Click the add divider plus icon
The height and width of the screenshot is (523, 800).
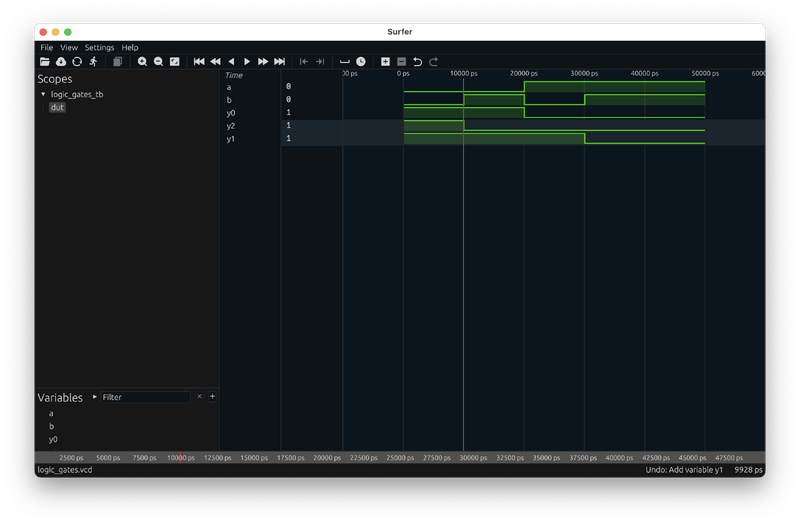coord(385,62)
